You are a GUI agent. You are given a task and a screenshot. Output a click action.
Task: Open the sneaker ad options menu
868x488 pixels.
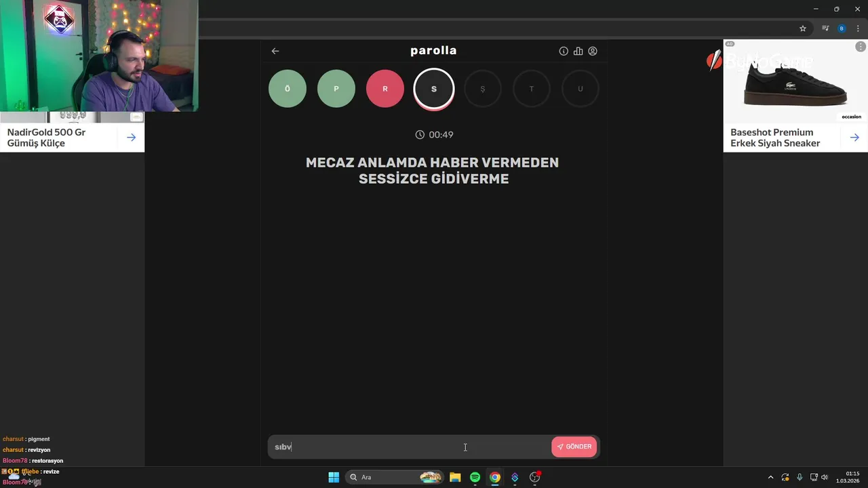click(861, 46)
